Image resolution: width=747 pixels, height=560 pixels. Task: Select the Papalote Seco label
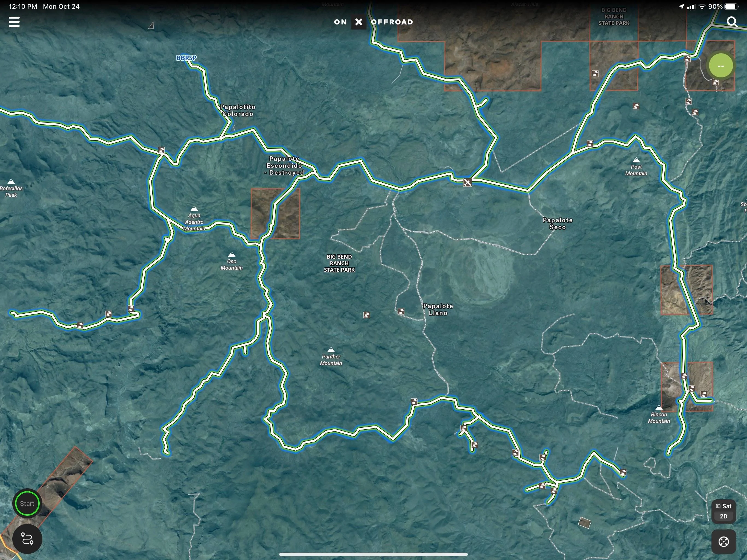[x=558, y=224]
